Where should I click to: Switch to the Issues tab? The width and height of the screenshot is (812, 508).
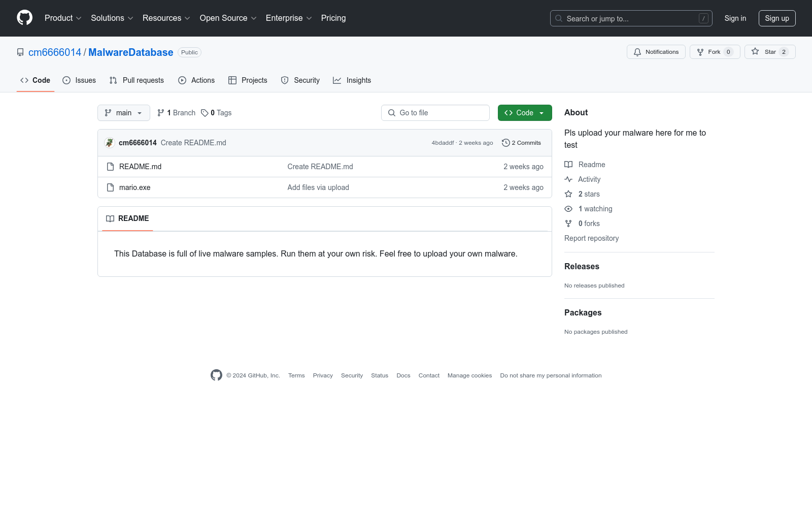(79, 80)
